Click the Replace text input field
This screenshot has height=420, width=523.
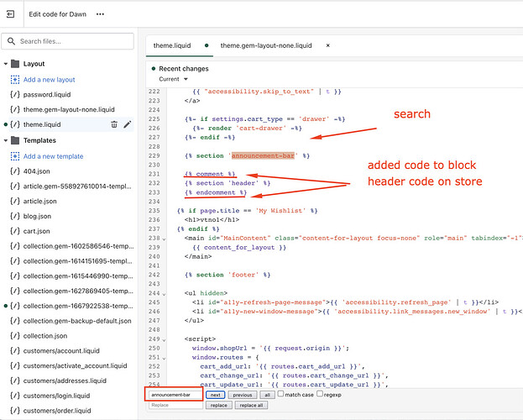pyautogui.click(x=175, y=406)
